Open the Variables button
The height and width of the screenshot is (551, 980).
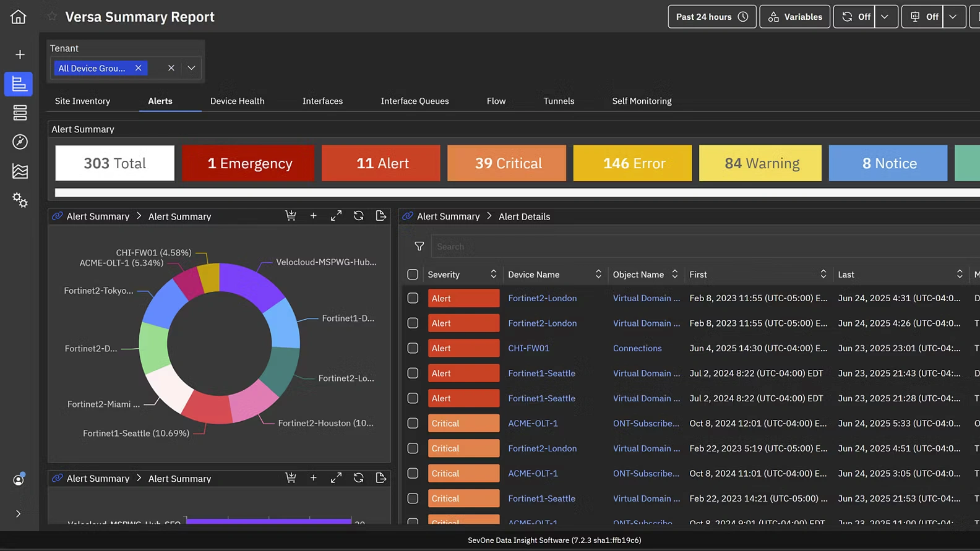coord(794,17)
